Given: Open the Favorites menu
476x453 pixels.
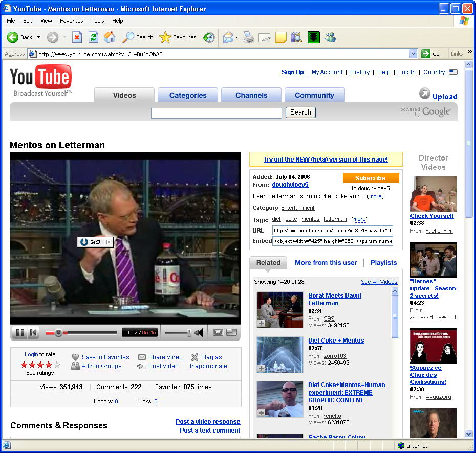Looking at the screenshot, I should [x=71, y=21].
